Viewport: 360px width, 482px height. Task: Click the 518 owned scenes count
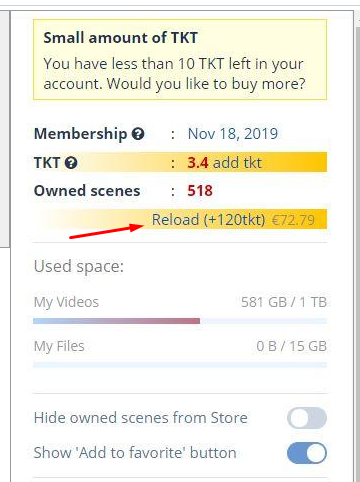[x=200, y=191]
